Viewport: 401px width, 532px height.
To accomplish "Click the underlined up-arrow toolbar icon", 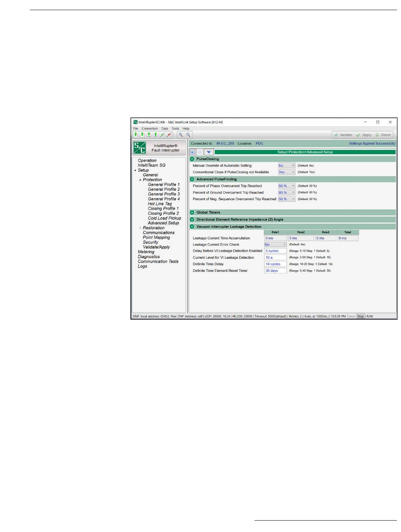I will pyautogui.click(x=155, y=135).
